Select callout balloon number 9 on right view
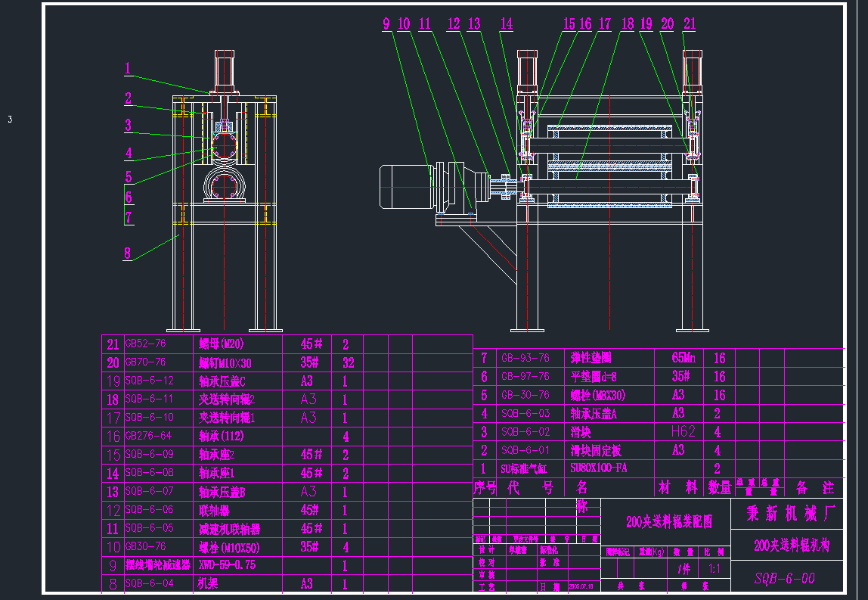 [x=386, y=23]
